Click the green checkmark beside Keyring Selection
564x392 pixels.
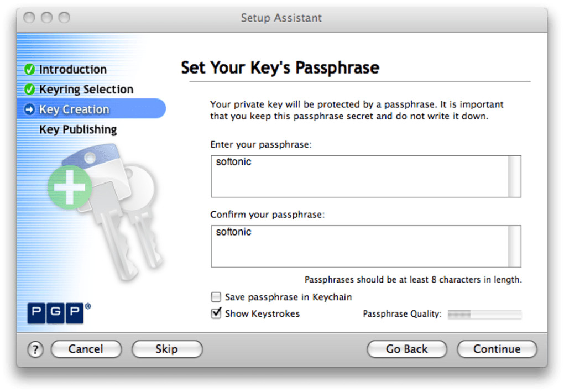pyautogui.click(x=30, y=90)
